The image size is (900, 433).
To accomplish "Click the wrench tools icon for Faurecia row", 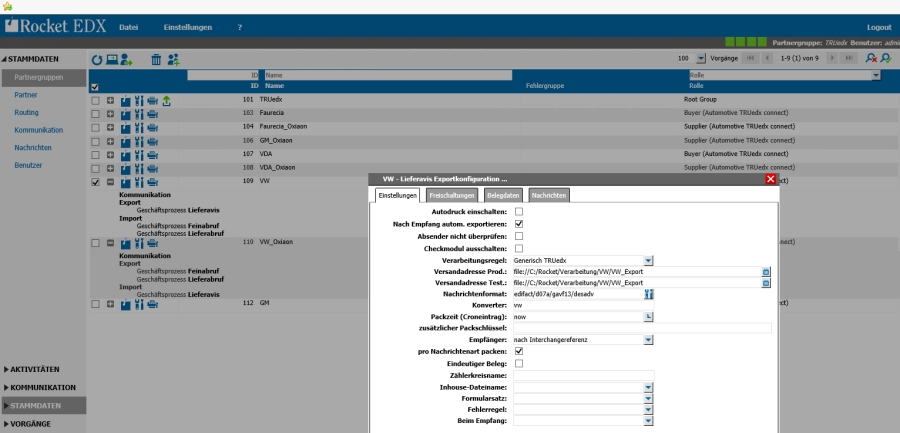I will 139,114.
